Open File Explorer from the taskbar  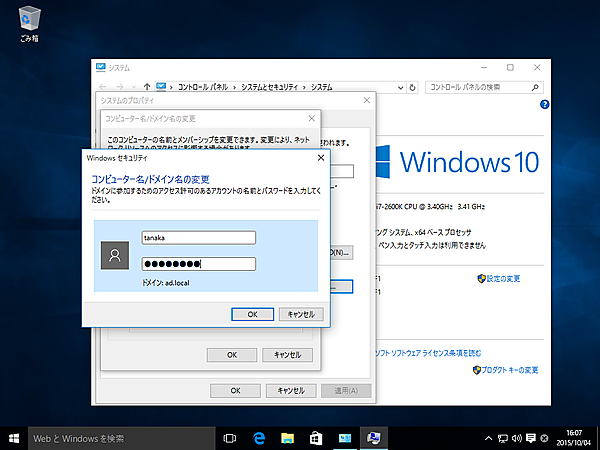(x=287, y=438)
